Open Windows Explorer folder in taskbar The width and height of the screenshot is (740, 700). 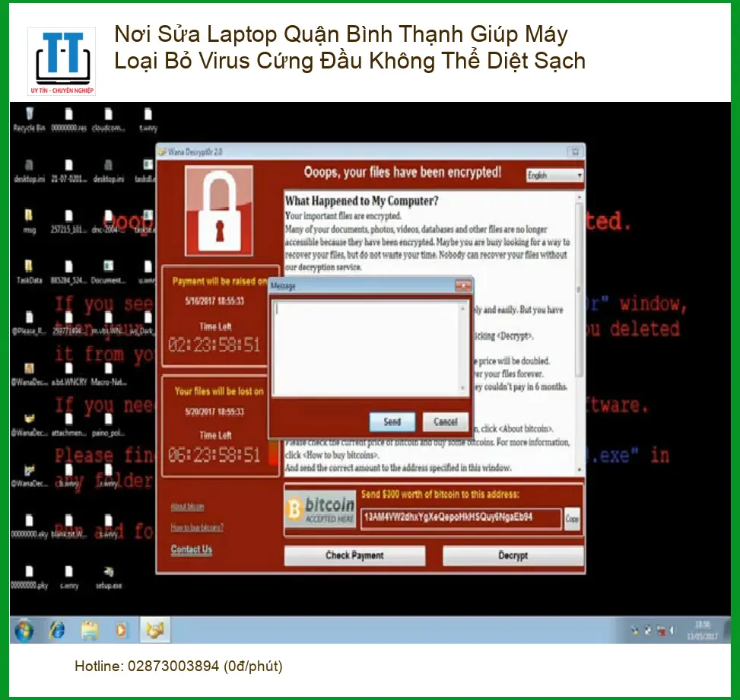tap(89, 630)
